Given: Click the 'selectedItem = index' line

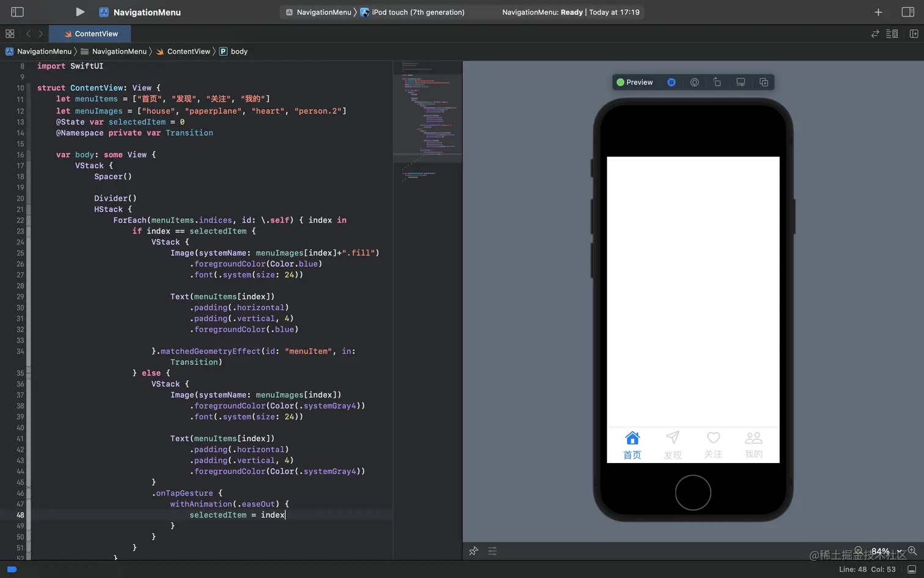Looking at the screenshot, I should pos(237,515).
